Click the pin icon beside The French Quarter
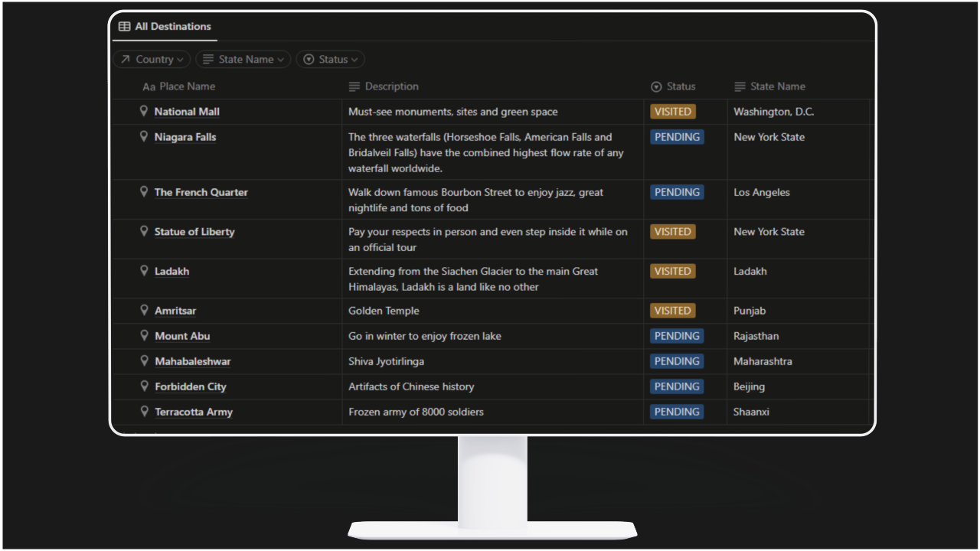The image size is (980, 551). pos(143,191)
